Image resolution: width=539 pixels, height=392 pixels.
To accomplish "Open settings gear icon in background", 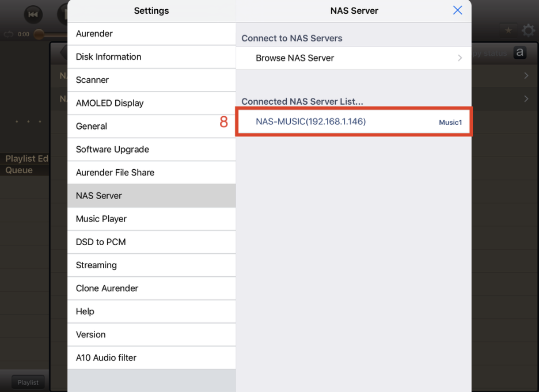I will tap(528, 31).
